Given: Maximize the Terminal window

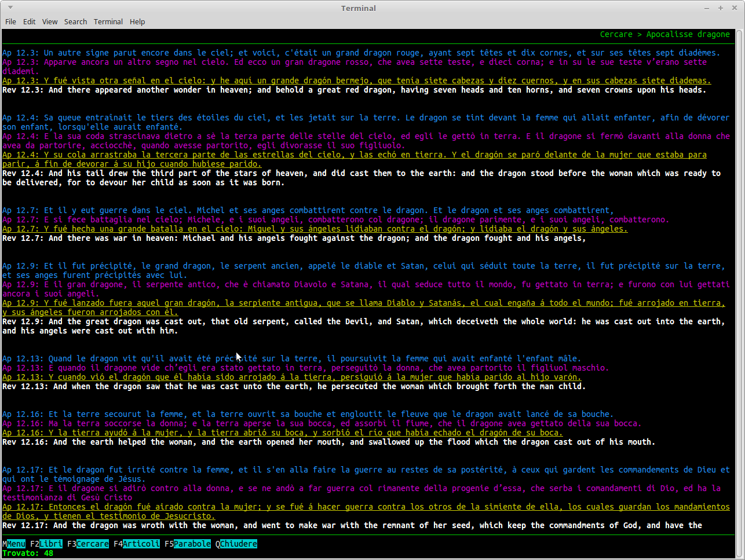Looking at the screenshot, I should 721,8.
